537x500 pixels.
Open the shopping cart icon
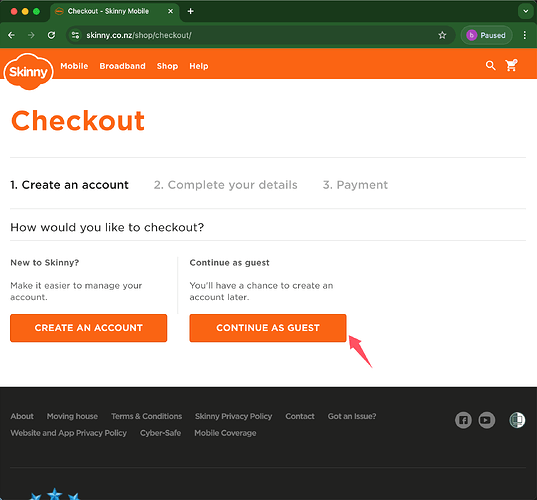pyautogui.click(x=511, y=65)
